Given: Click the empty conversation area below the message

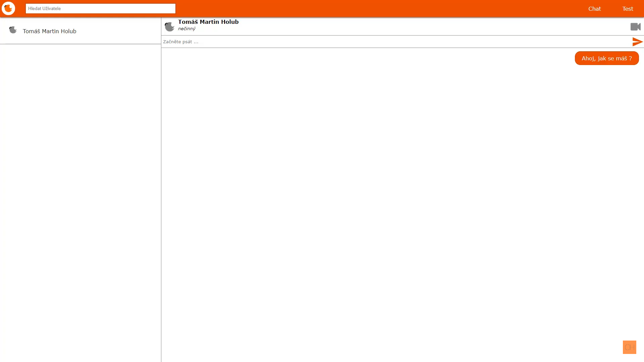Looking at the screenshot, I should (402, 201).
